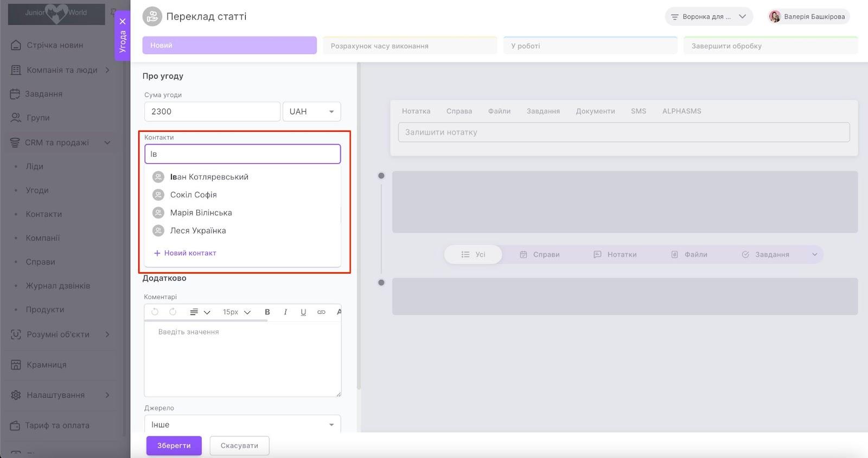
Task: Choose Іван Котляревський from contact suggestions
Action: (209, 177)
